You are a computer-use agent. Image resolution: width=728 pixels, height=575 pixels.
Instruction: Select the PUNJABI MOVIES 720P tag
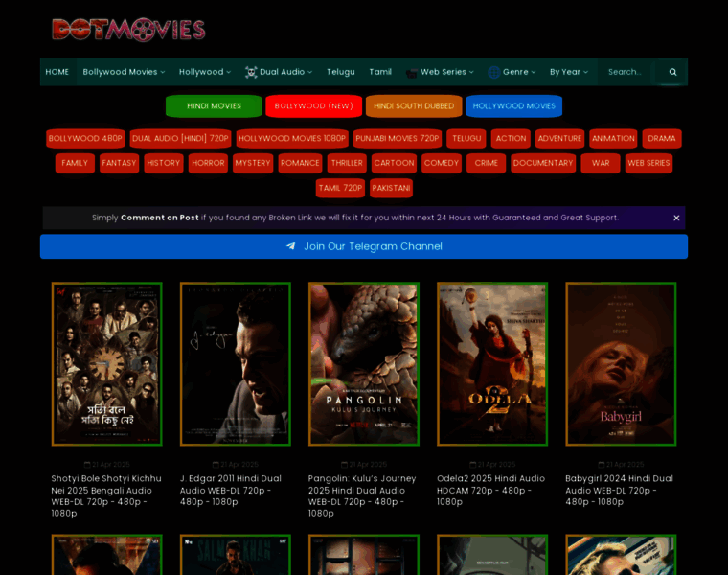coord(397,138)
